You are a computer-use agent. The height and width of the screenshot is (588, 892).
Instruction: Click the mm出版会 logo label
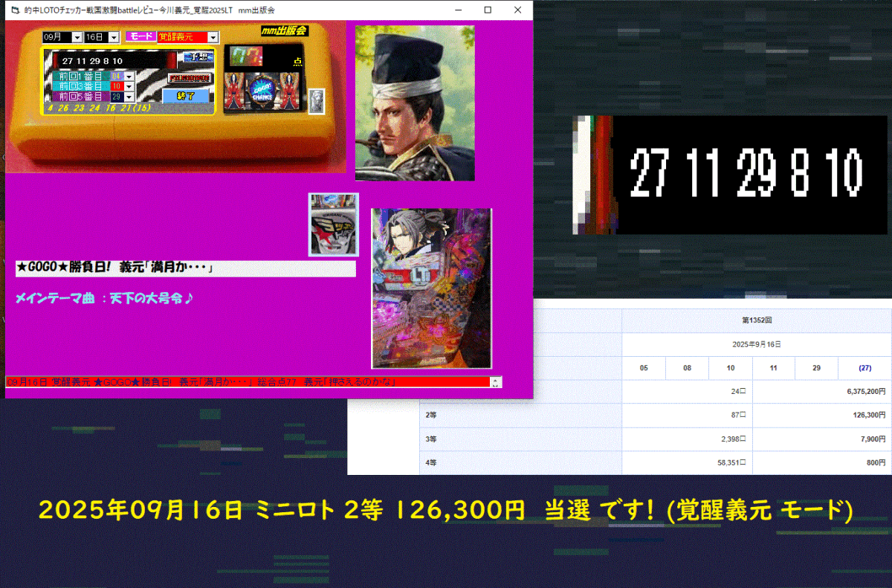(284, 30)
